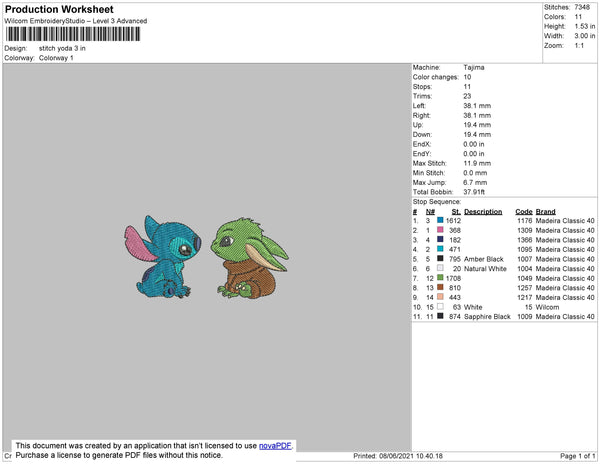The width and height of the screenshot is (600, 464).
Task: Click the 'Description' column header
Action: [483, 212]
